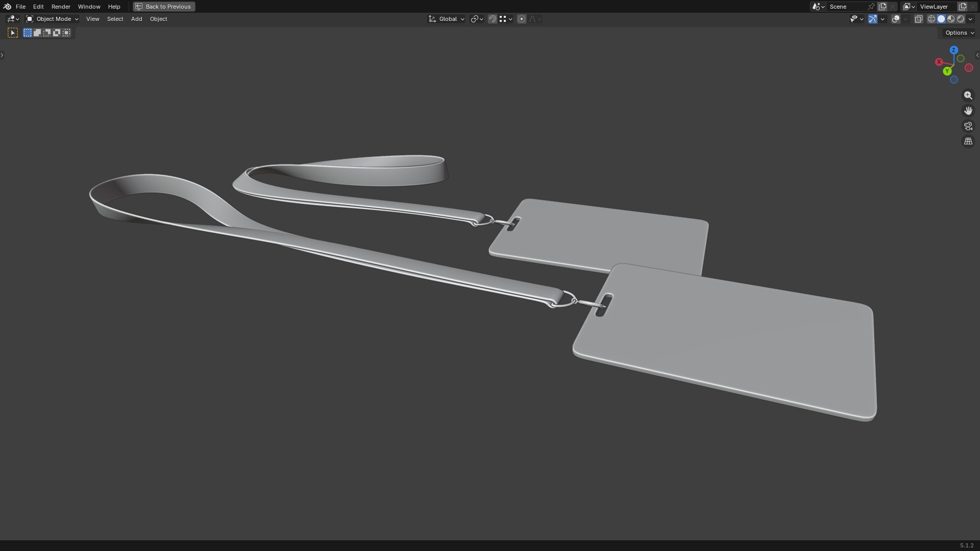This screenshot has height=551, width=980.
Task: Toggle viewport gizmos display
Action: (873, 19)
